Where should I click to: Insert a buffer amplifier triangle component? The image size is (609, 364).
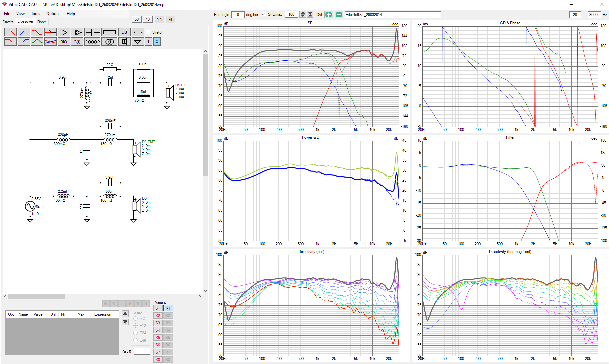click(64, 32)
